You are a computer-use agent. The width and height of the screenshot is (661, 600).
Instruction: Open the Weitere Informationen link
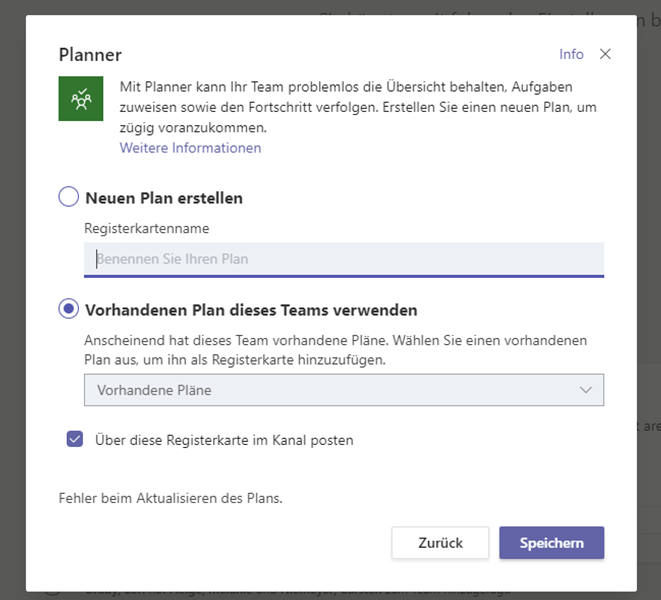point(190,148)
